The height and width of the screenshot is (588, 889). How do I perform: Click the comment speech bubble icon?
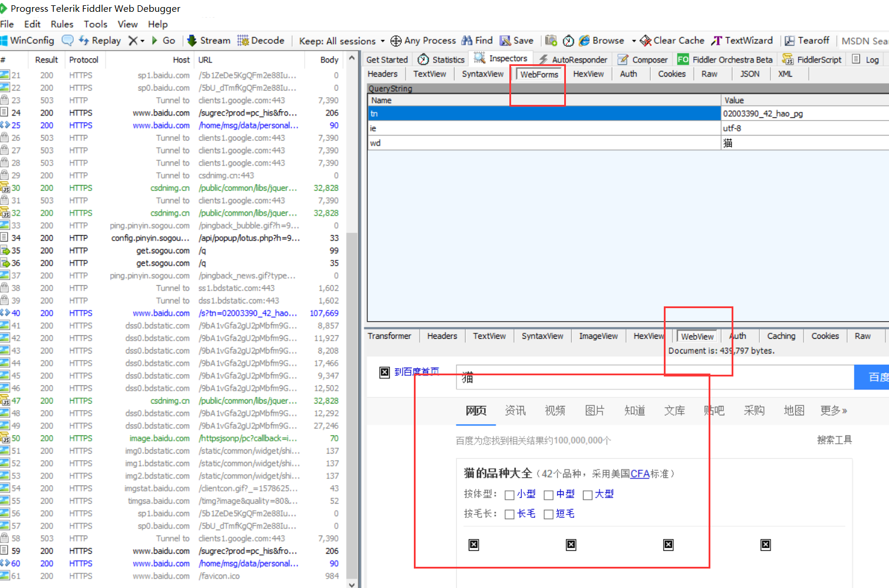(x=68, y=40)
